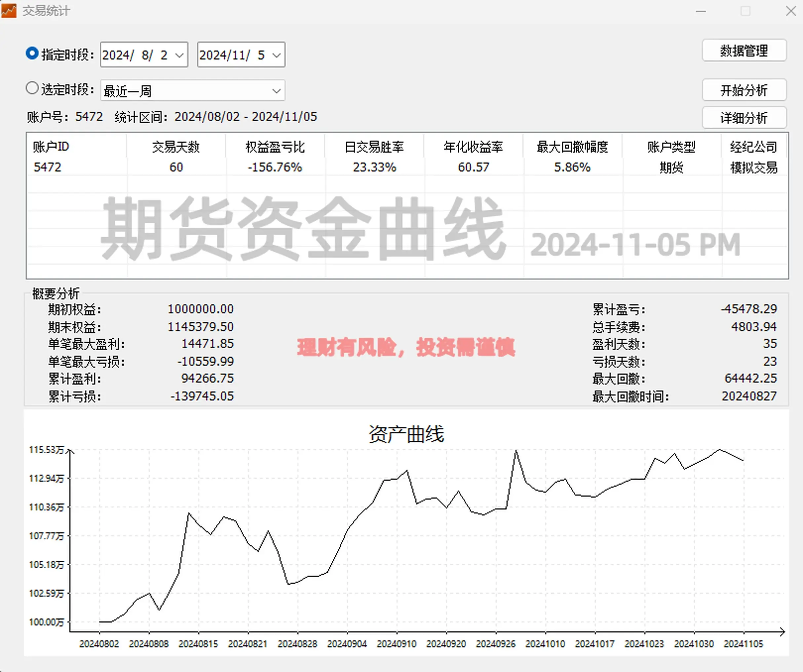Click the 详细分析 button
This screenshot has width=803, height=672.
click(x=743, y=117)
